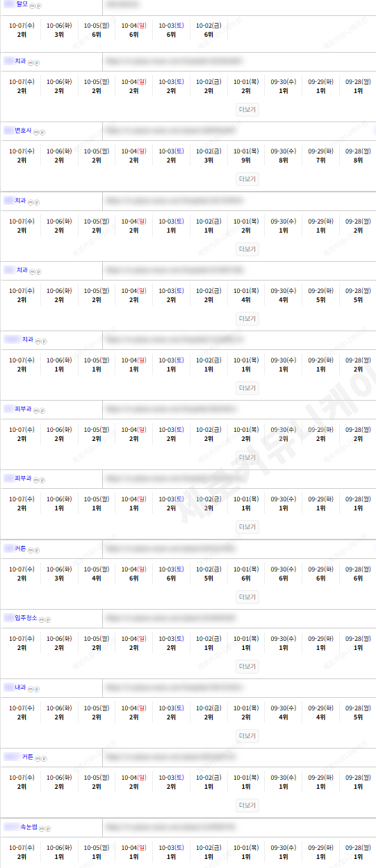Image resolution: width=376 pixels, height=868 pixels.
Task: Select the 'p' icon beside 내과
Action: (x=37, y=689)
